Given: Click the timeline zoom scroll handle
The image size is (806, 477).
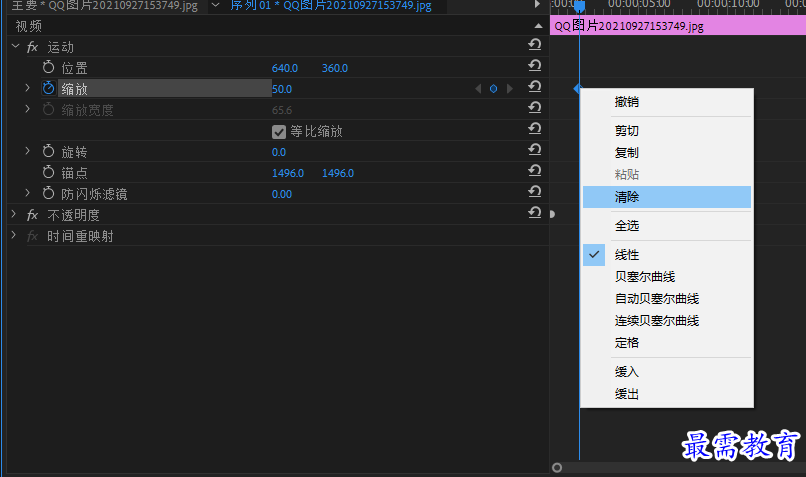Looking at the screenshot, I should click(x=557, y=468).
